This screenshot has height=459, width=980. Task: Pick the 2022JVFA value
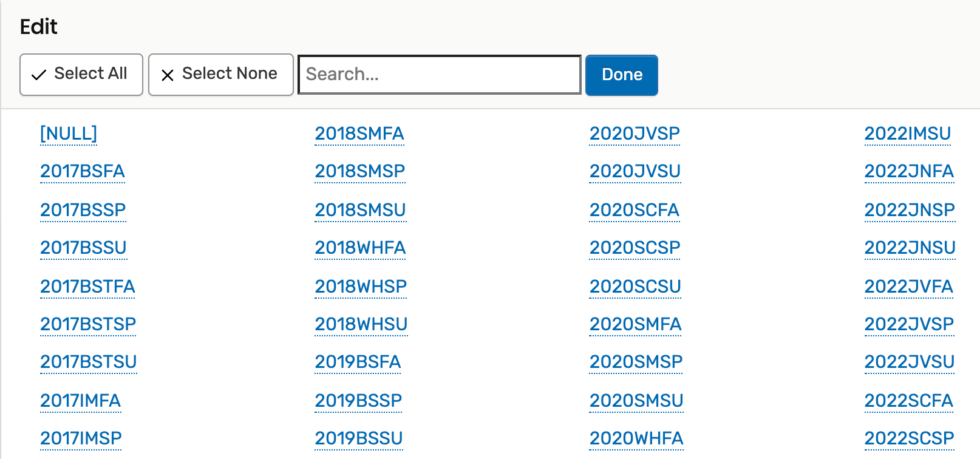click(x=909, y=287)
